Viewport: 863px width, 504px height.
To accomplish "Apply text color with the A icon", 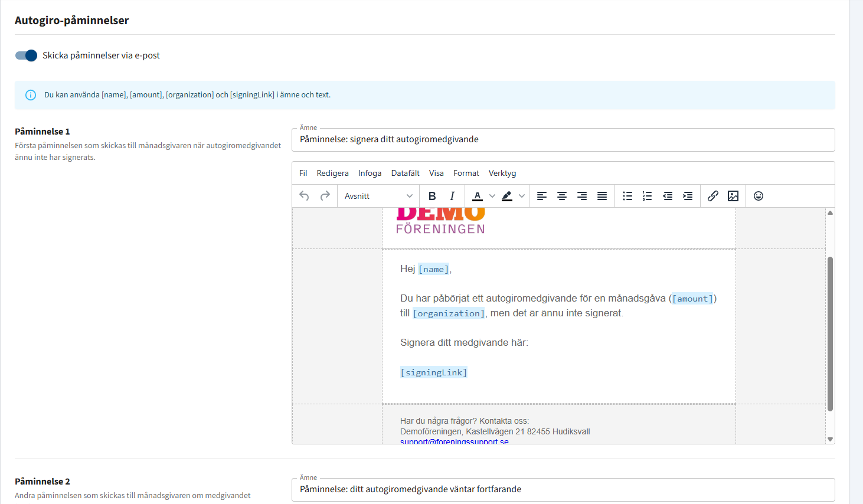I will pos(478,196).
